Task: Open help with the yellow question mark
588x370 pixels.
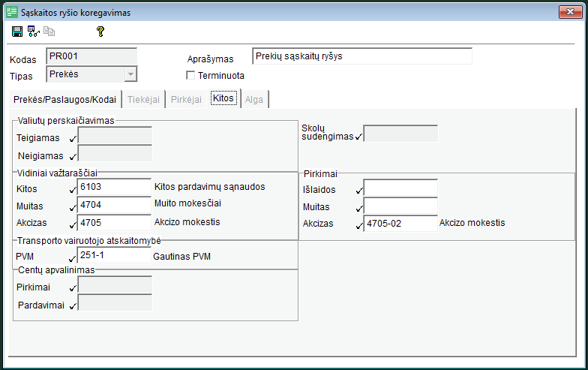Action: [100, 32]
